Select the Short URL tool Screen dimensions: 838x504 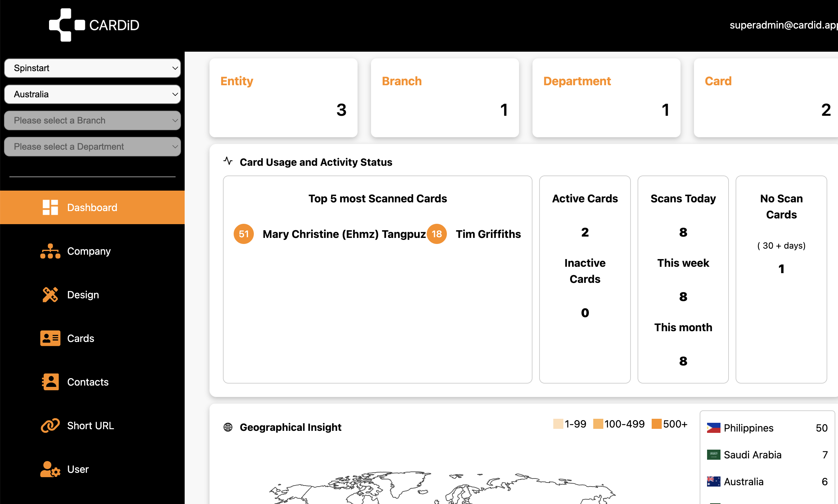point(90,425)
